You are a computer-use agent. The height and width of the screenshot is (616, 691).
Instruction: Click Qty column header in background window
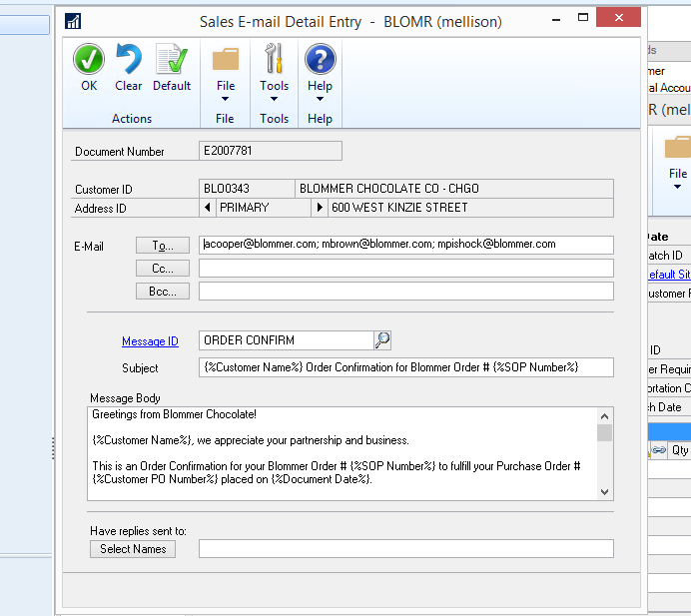point(680,450)
